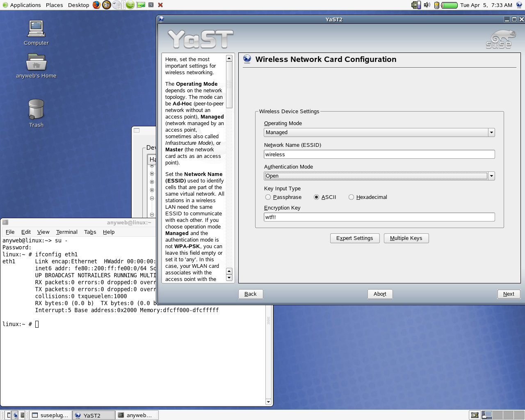
Task: Switch to anyweb terminal taskbar button
Action: (137, 415)
